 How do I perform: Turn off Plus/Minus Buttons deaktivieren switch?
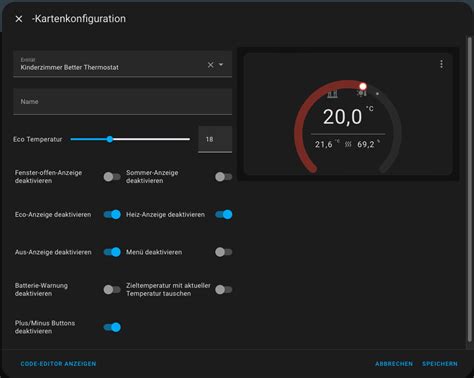coord(112,327)
